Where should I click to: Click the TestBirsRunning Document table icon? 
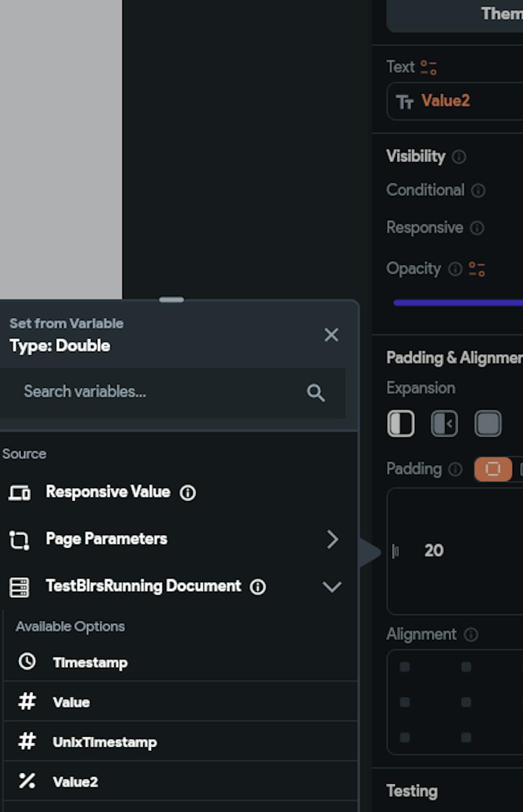(x=19, y=586)
